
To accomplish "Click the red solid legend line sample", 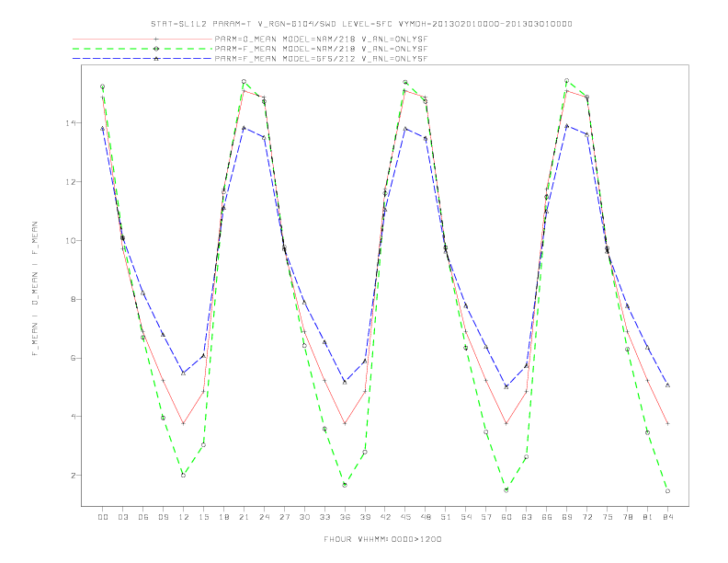I will (142, 39).
